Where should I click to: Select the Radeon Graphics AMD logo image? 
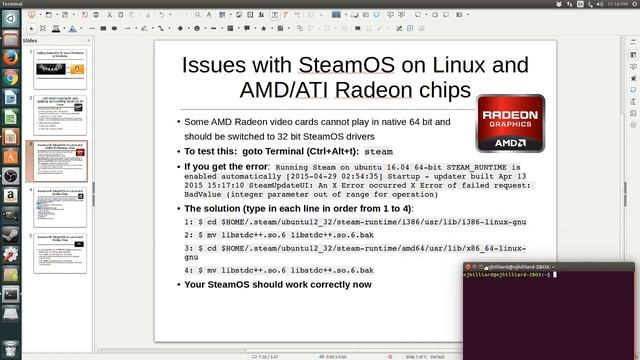(511, 123)
